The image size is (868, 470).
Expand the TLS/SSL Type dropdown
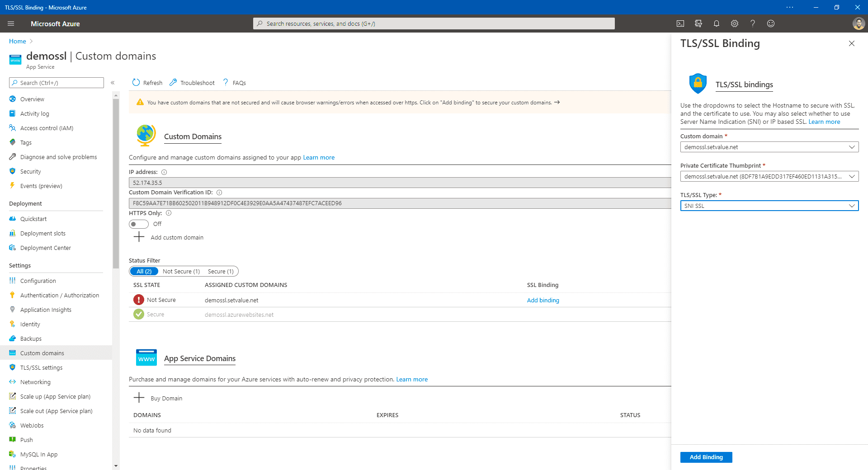(769, 206)
